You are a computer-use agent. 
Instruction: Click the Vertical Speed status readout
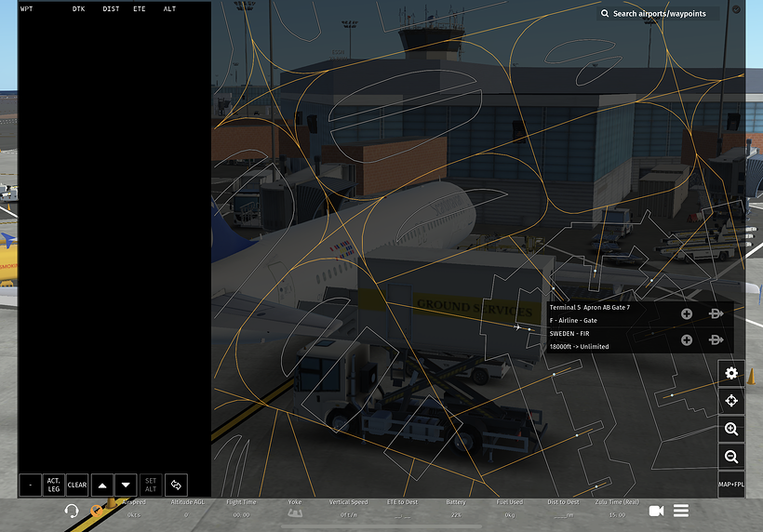(x=348, y=509)
